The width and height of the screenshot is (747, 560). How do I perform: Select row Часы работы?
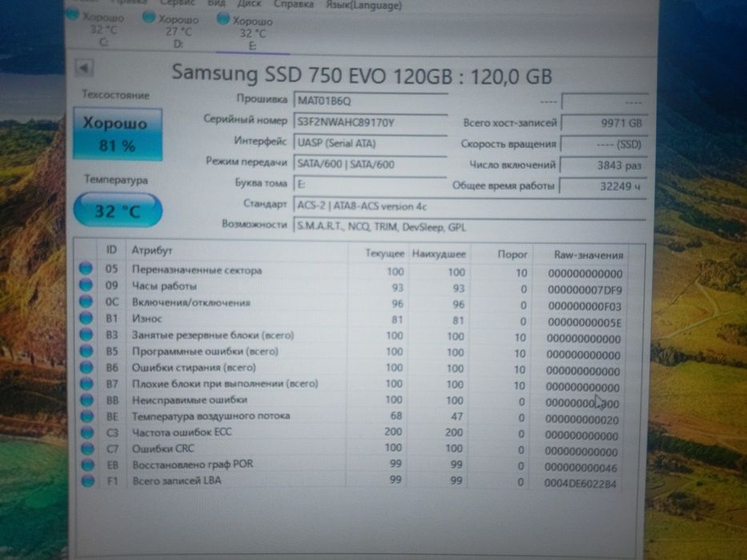(x=351, y=287)
